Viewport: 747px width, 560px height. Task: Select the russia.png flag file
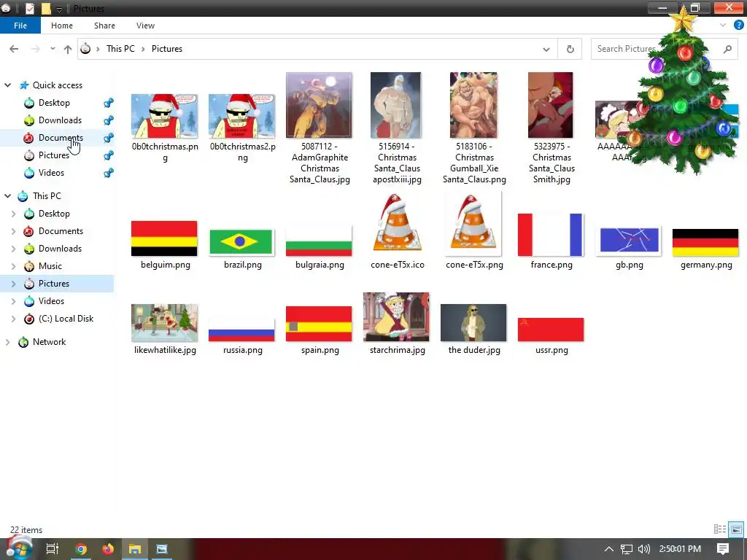tap(242, 329)
